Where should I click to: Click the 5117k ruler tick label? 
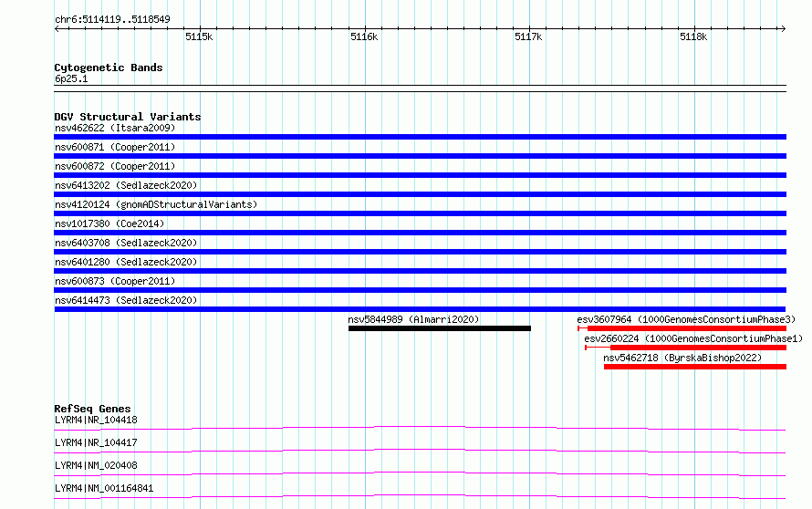pyautogui.click(x=529, y=36)
